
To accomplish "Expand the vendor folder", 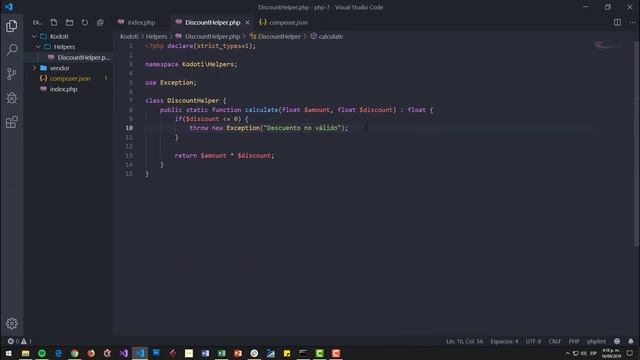I will click(34, 68).
